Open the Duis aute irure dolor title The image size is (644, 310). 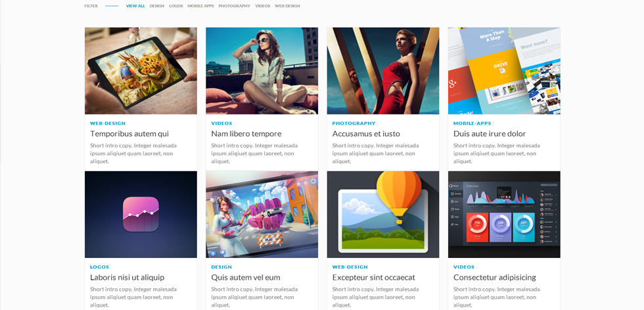pos(490,134)
